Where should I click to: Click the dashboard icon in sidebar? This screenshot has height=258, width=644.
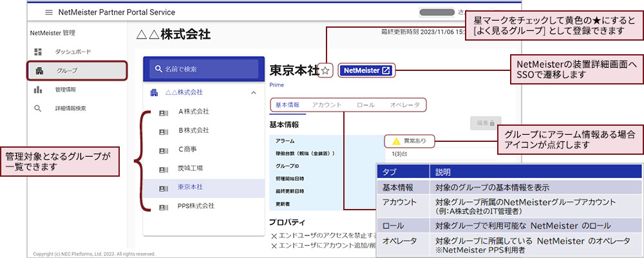tap(38, 52)
